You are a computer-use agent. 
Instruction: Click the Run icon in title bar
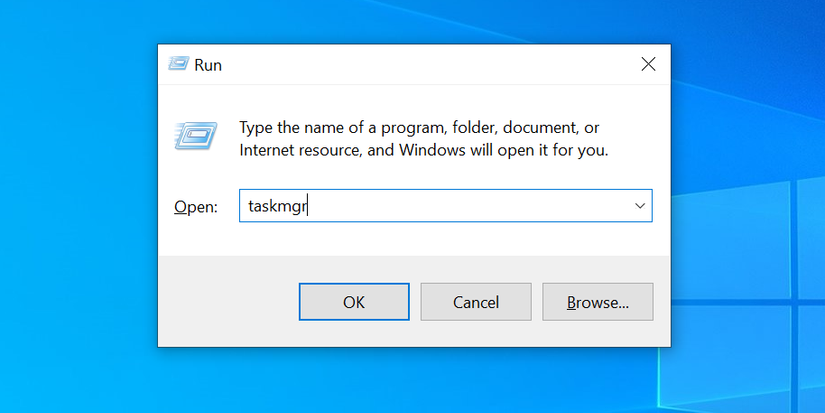point(178,64)
